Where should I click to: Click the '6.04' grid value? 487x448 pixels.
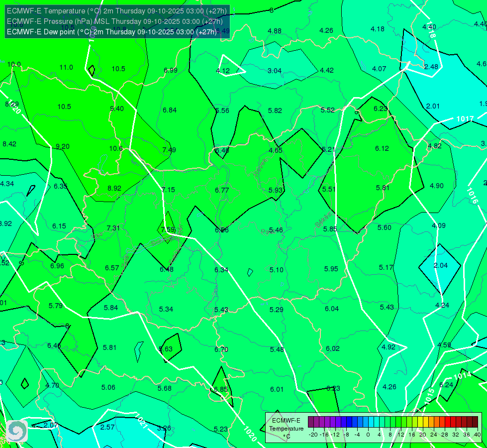pos(332,309)
